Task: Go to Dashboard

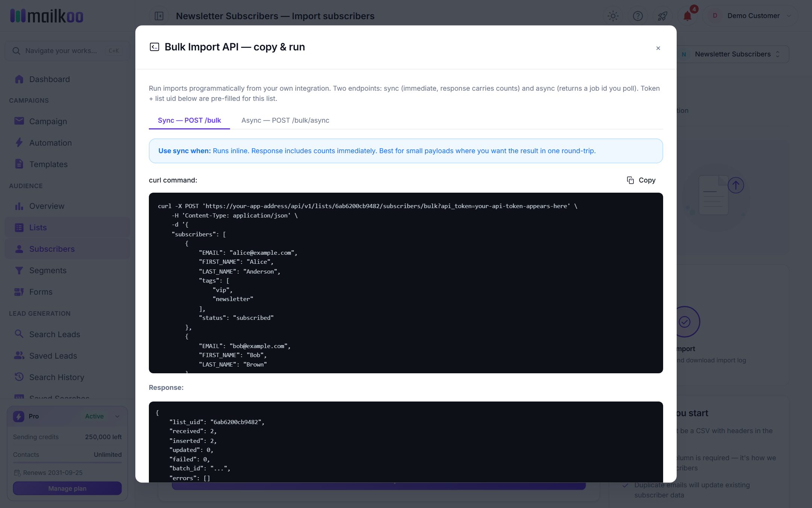Action: (67, 79)
